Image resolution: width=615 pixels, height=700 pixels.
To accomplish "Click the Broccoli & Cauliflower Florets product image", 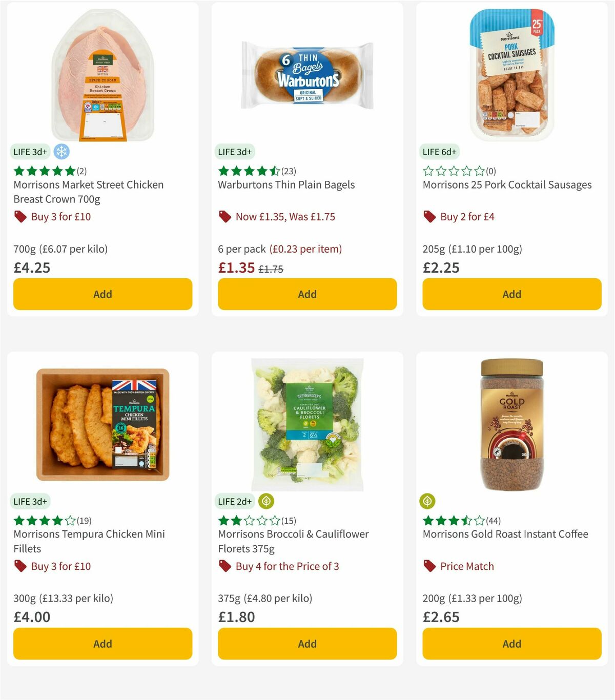I will click(306, 425).
